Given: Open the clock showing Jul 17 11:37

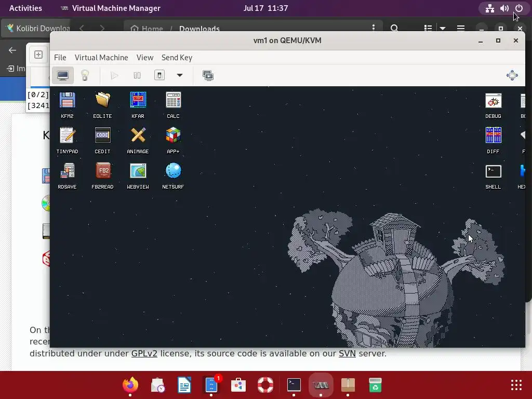Looking at the screenshot, I should (265, 8).
